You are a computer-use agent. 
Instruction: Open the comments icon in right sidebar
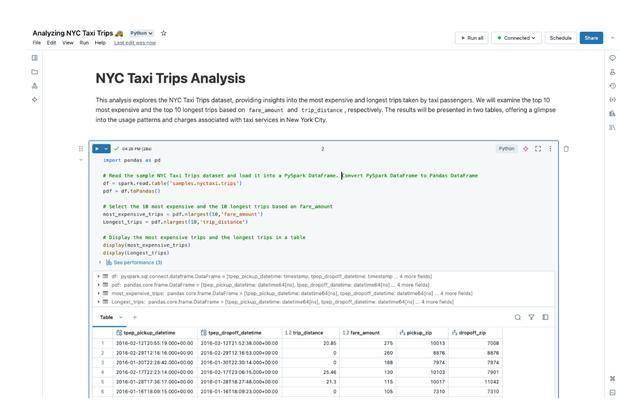pos(612,58)
